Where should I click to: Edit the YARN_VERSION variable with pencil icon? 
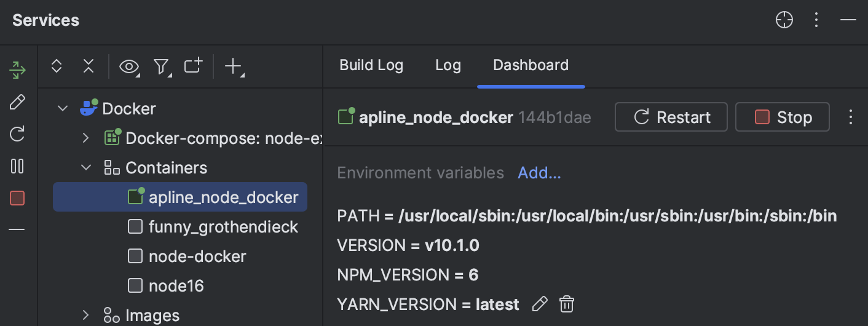tap(539, 304)
